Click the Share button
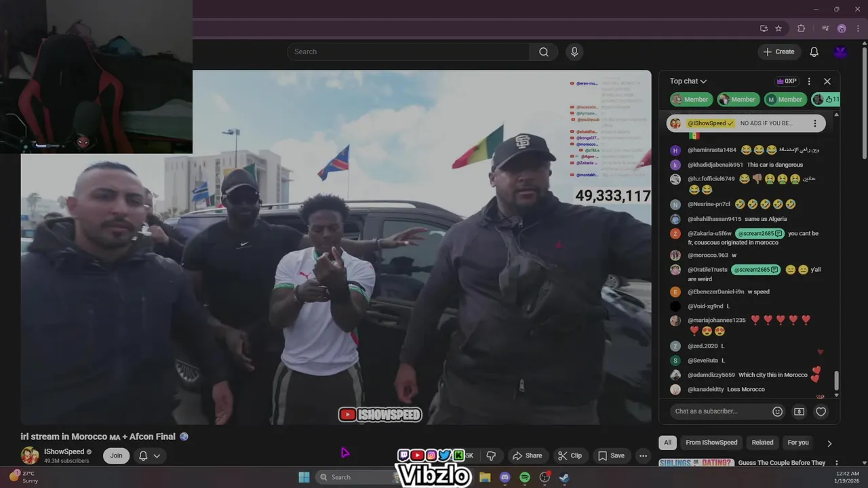 click(527, 455)
